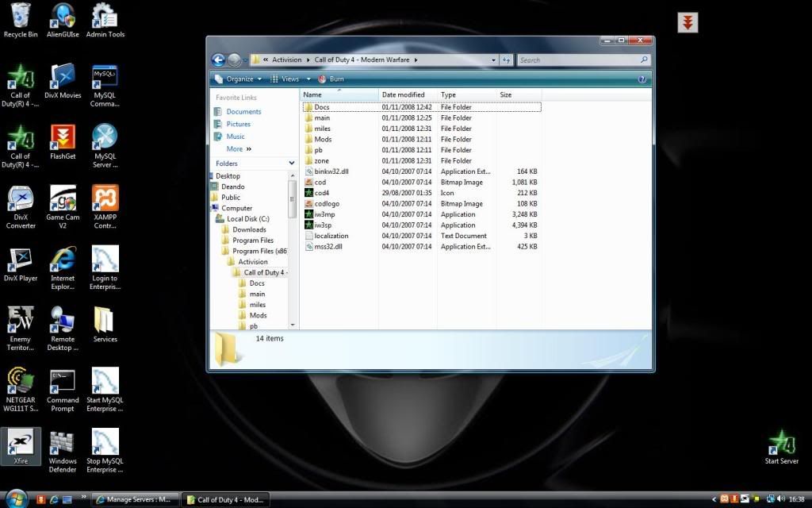812x508 pixels.
Task: Open the Views dropdown arrow
Action: (308, 79)
